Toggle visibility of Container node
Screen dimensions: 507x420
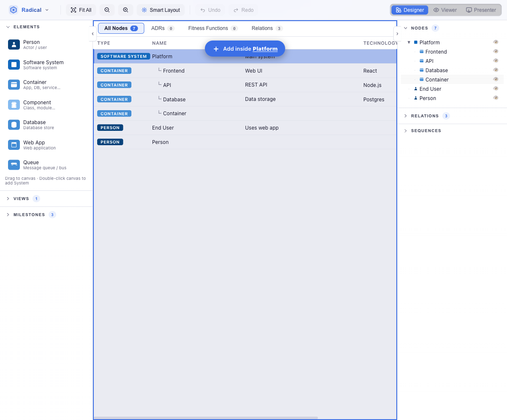496,79
